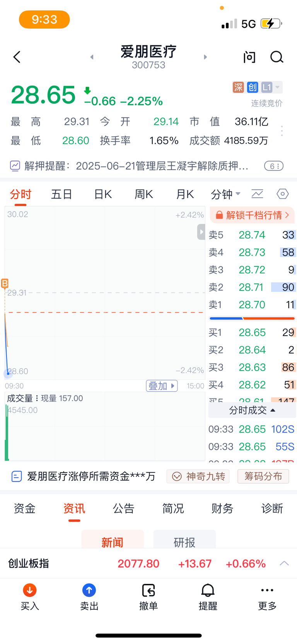Screen dimensions: 297x644
Task: Open the chart drawing line tool icon
Action: click(x=257, y=194)
